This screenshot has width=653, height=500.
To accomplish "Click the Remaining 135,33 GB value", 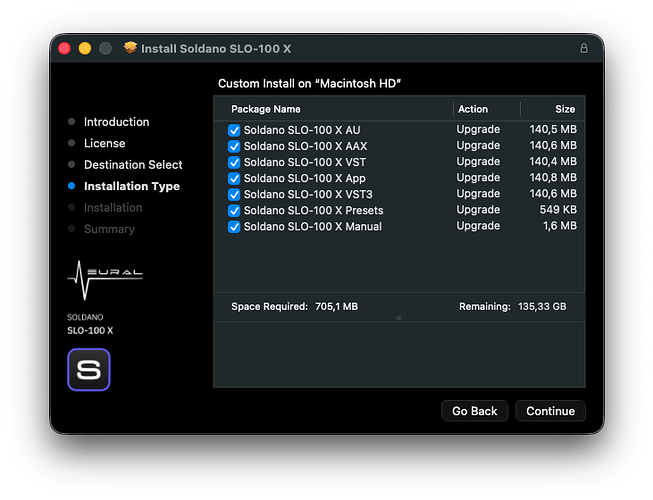I will point(542,307).
